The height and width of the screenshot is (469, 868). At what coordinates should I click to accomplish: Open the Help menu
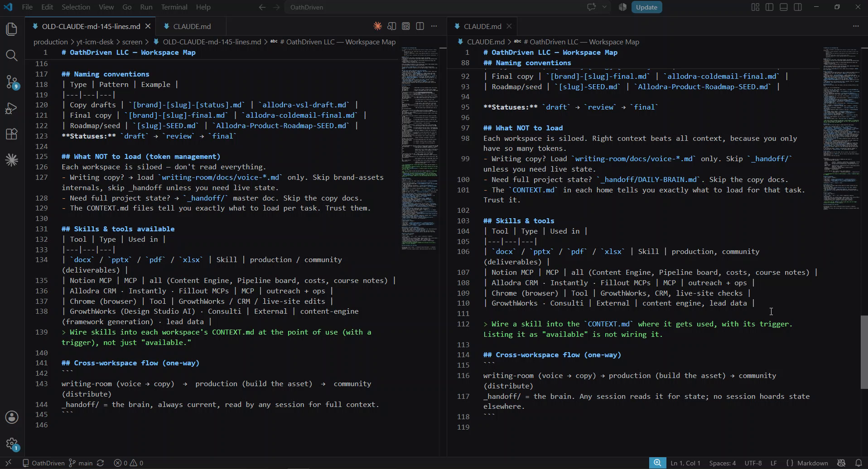[203, 7]
